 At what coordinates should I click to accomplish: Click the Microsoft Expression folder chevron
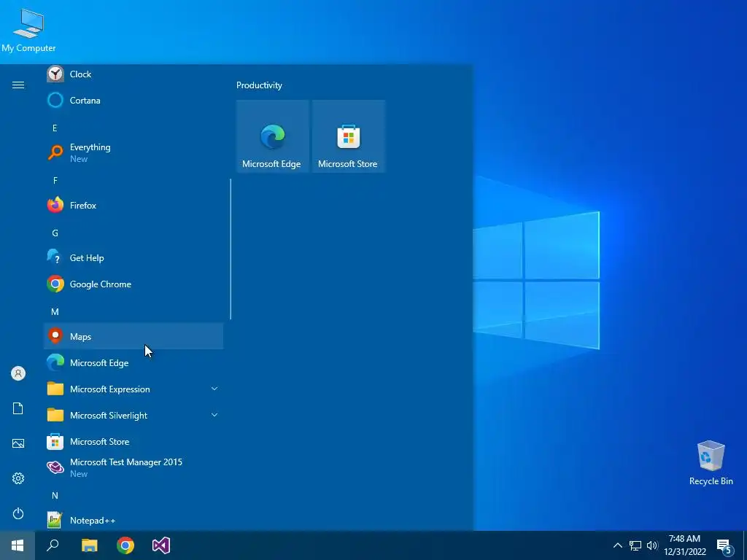point(214,389)
